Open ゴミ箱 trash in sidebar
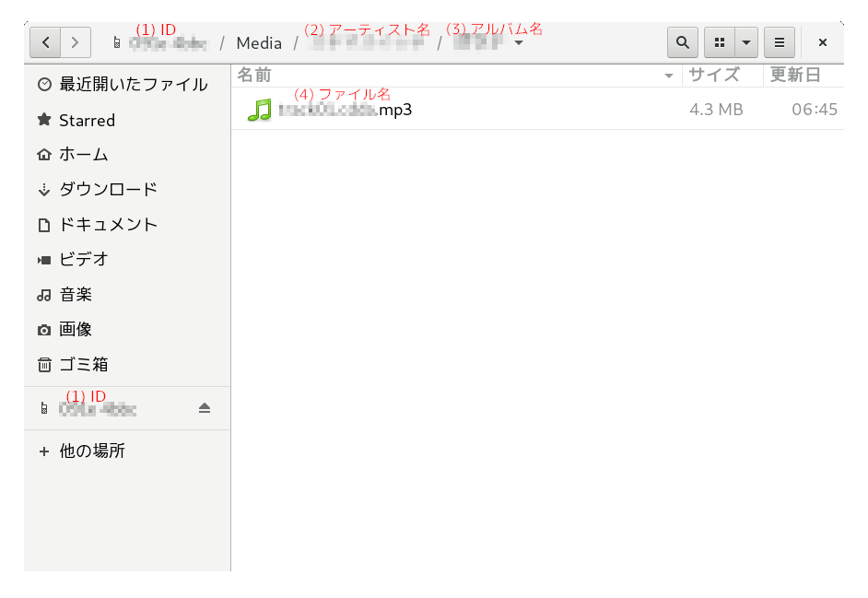Screen dimensions: 868x598 (83, 365)
